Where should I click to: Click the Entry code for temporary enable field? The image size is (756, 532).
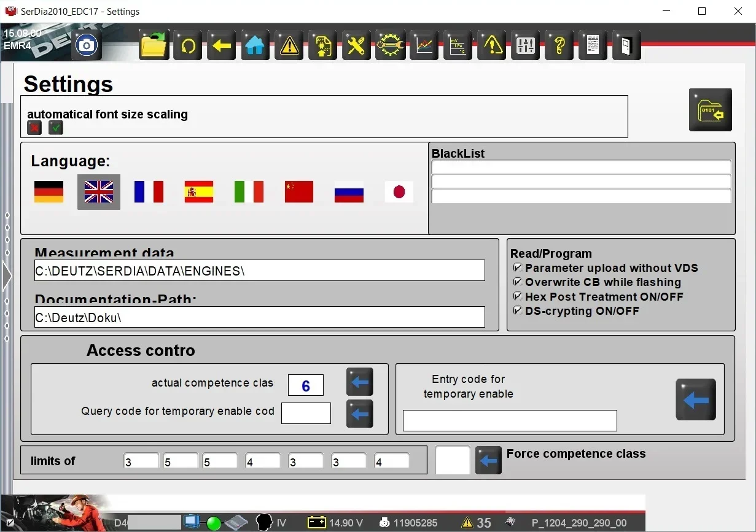(x=509, y=421)
